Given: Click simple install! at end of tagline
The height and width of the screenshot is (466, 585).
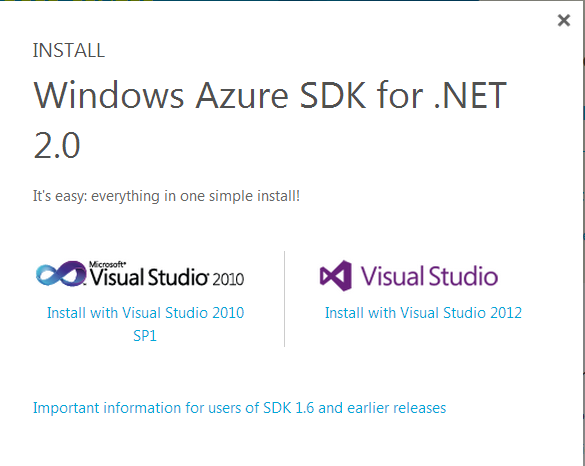Looking at the screenshot, I should point(254,196).
